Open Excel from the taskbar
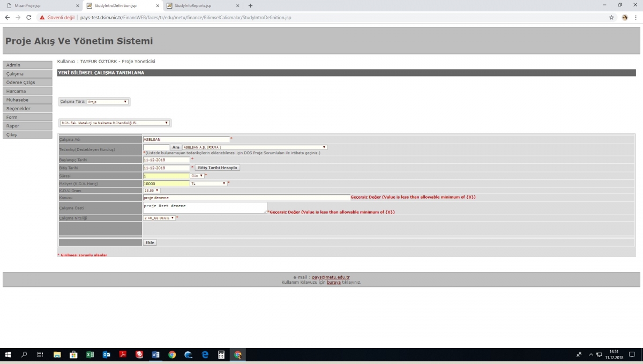 [x=90, y=355]
